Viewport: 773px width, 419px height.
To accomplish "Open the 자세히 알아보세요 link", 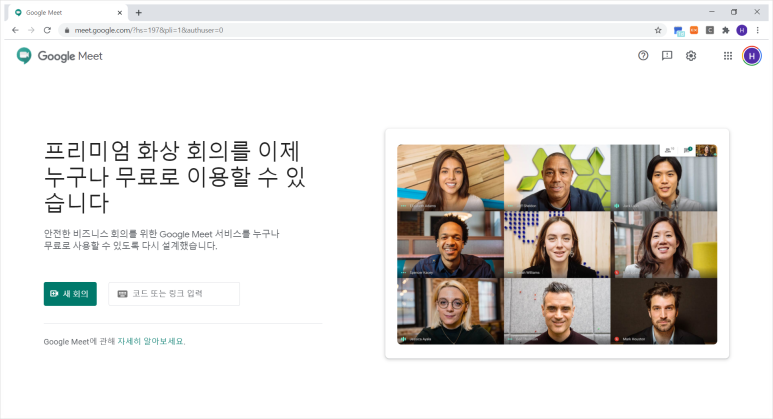I will click(x=151, y=341).
